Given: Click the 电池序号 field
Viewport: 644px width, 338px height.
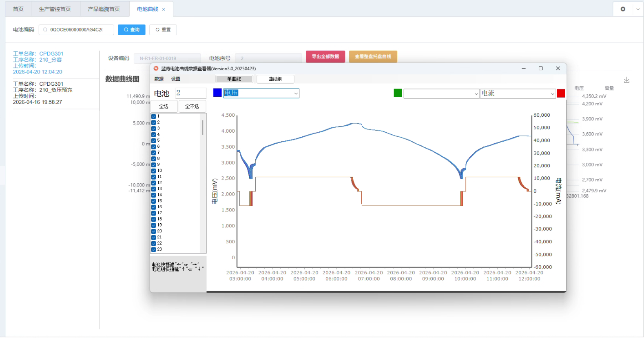Looking at the screenshot, I should pos(268,58).
